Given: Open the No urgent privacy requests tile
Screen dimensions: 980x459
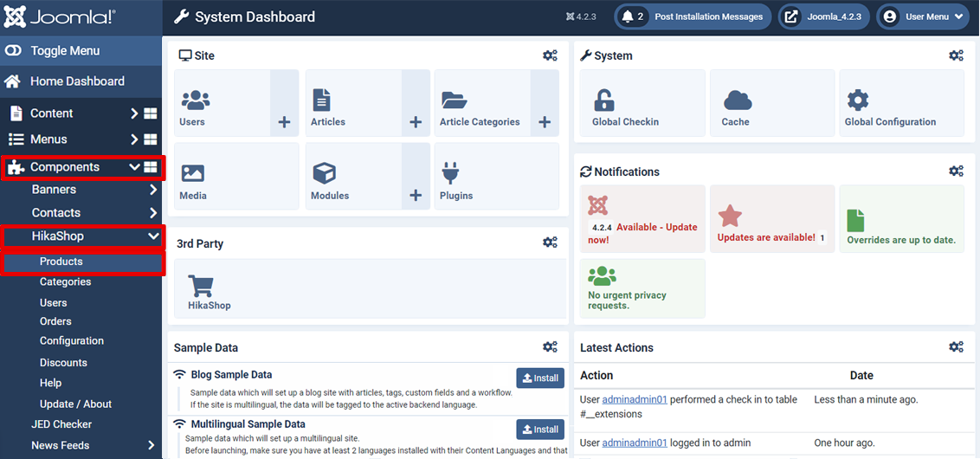Looking at the screenshot, I should 642,288.
